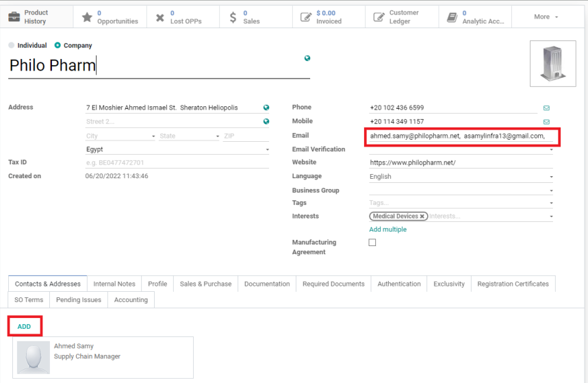Switch to Internal Notes tab

pos(114,284)
